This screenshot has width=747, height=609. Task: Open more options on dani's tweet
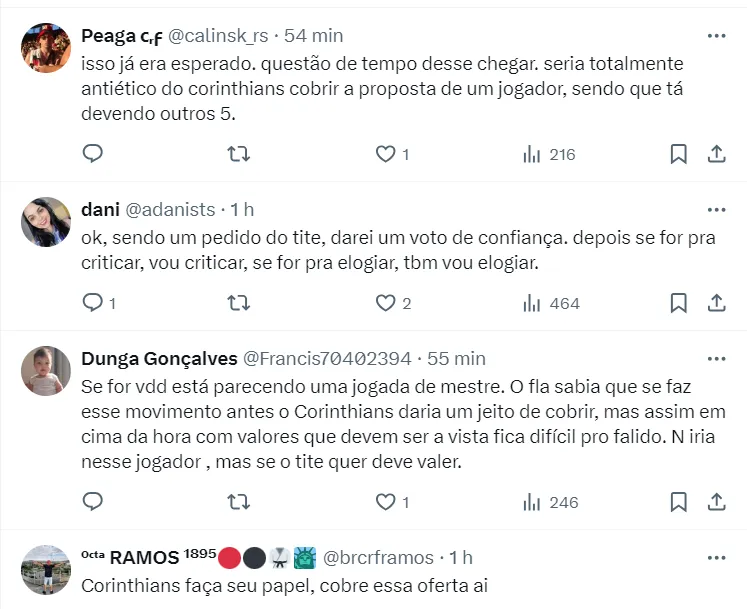click(716, 209)
